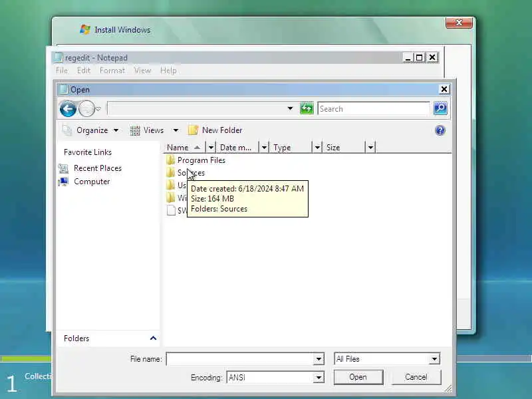Expand the Views dropdown arrow
532x399 pixels.
tap(176, 130)
